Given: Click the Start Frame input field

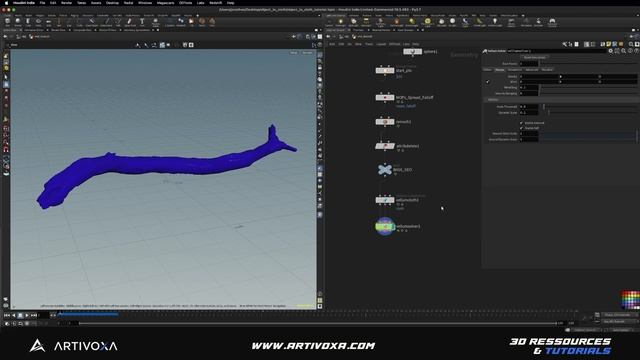Looking at the screenshot, I should click(x=529, y=64).
